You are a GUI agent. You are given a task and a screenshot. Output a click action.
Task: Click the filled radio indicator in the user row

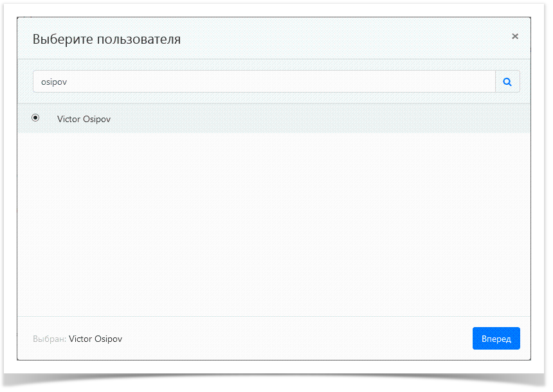[35, 118]
